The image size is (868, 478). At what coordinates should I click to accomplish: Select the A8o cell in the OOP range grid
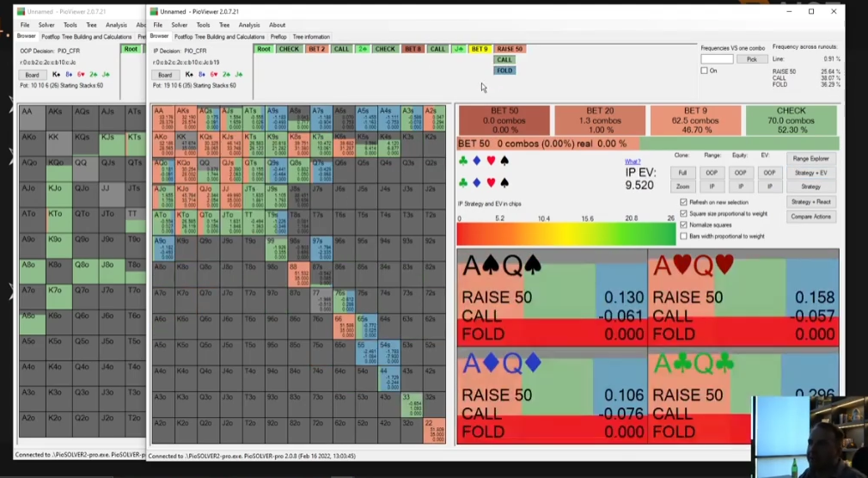click(32, 272)
